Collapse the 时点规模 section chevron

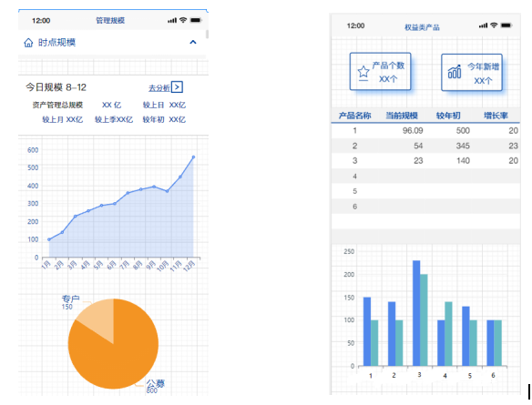tap(193, 42)
